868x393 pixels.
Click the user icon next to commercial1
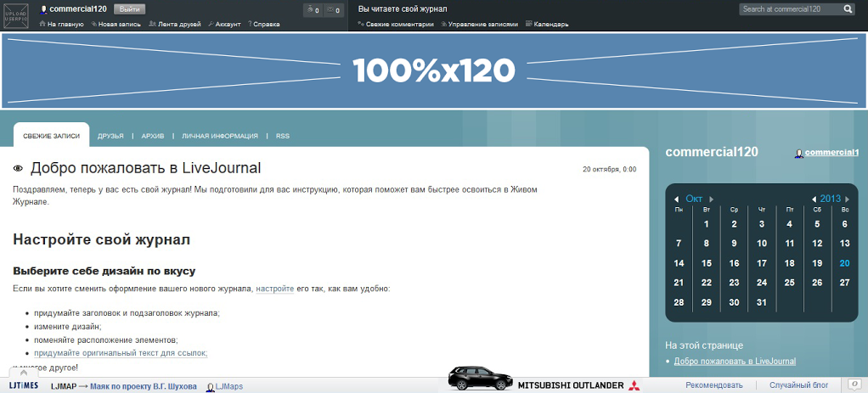pyautogui.click(x=799, y=153)
